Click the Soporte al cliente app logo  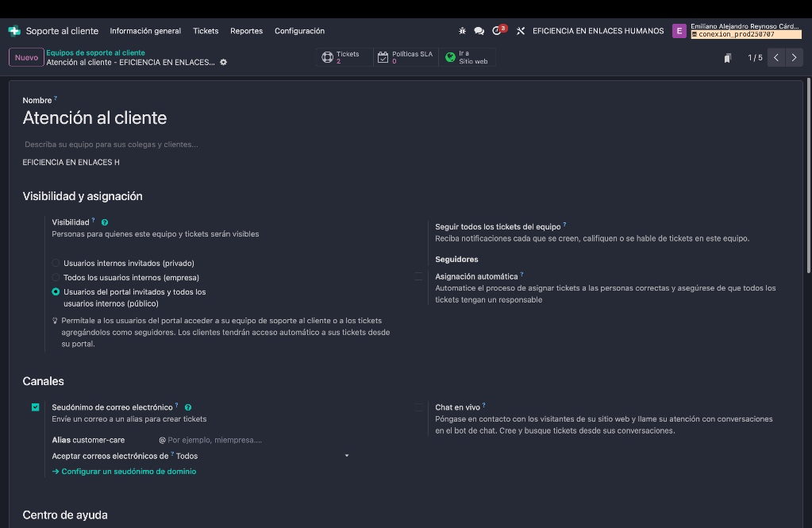(x=14, y=31)
